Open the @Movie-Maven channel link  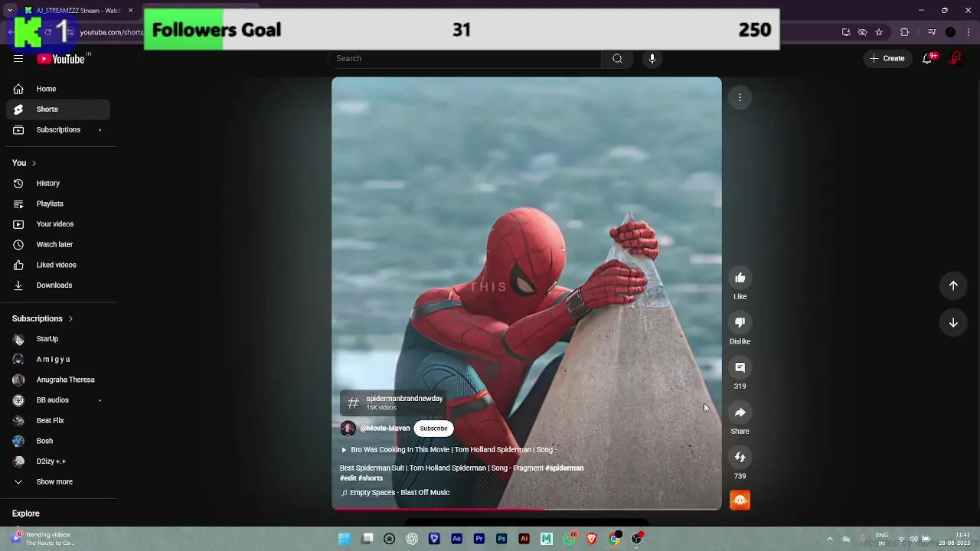pos(385,429)
